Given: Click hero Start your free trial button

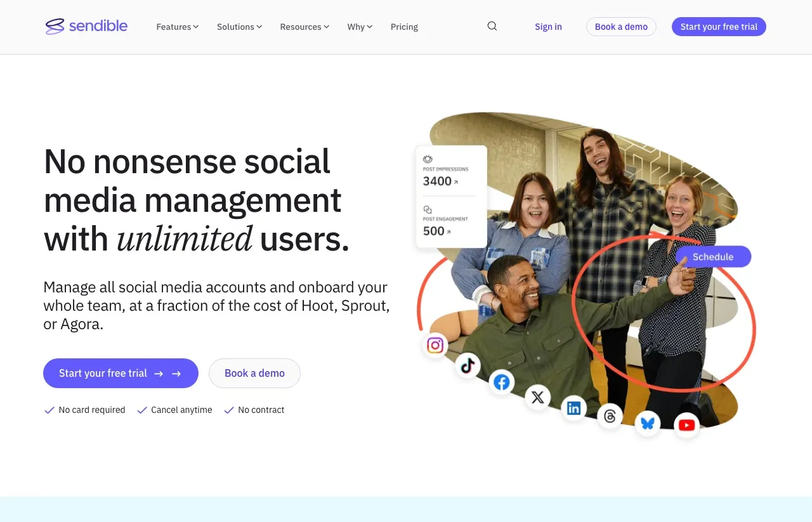Looking at the screenshot, I should pyautogui.click(x=121, y=373).
